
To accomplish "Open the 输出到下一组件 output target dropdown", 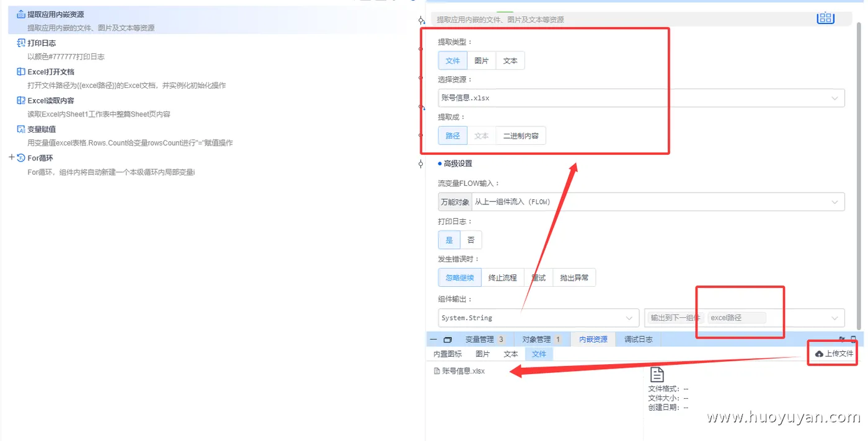I will click(745, 318).
